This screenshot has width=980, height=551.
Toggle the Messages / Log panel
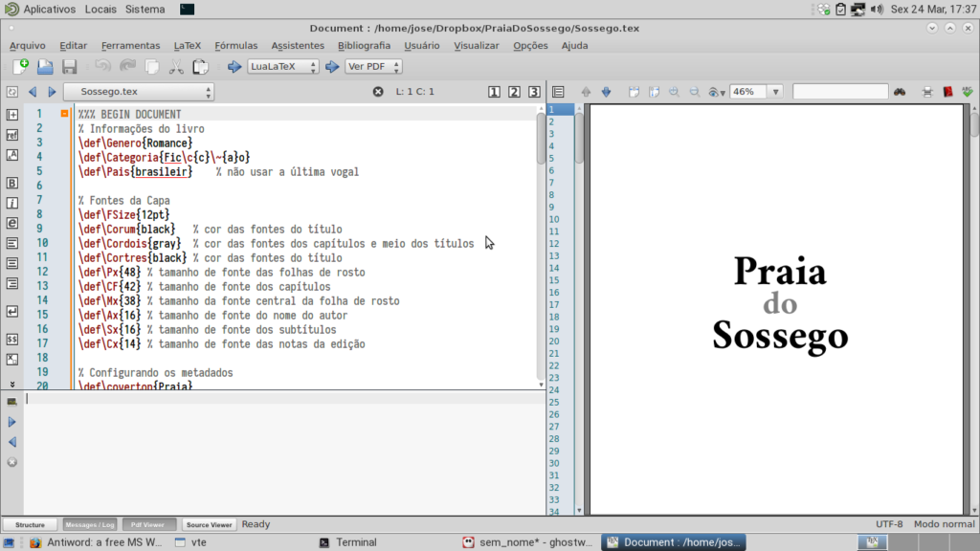pyautogui.click(x=89, y=525)
